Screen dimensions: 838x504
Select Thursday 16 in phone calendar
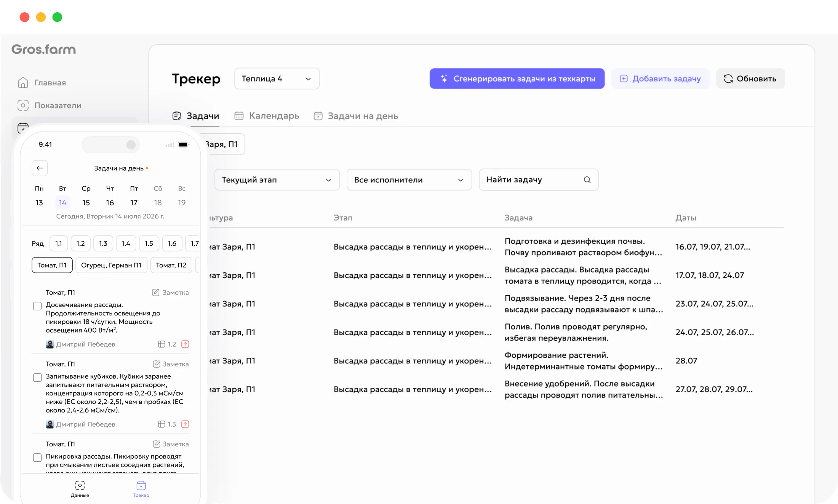(110, 203)
